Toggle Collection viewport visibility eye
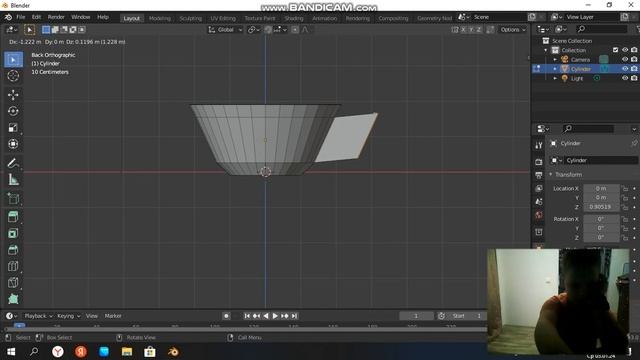640x360 pixels. (x=625, y=50)
